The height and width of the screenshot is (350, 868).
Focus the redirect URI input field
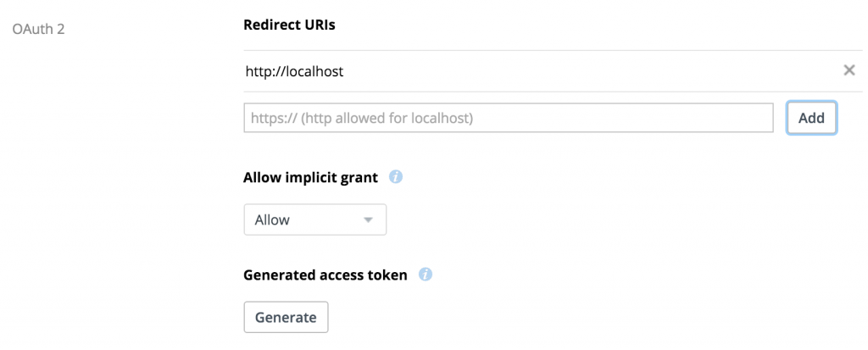click(509, 118)
